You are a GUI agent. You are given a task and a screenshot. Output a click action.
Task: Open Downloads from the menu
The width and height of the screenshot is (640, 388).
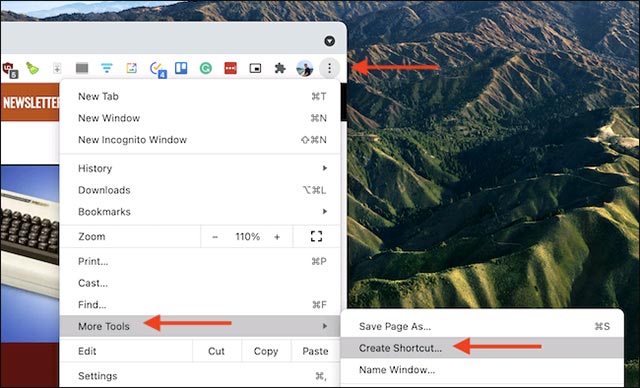tap(200, 190)
